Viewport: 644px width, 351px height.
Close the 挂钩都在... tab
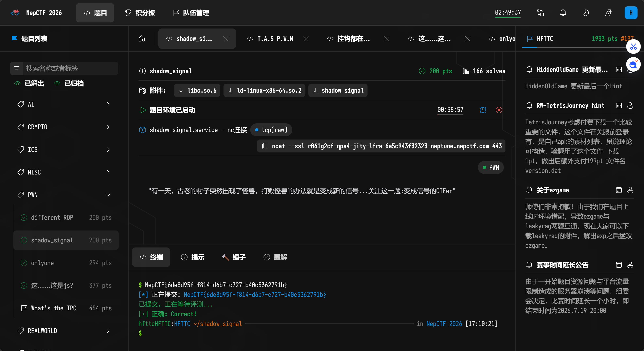click(387, 38)
